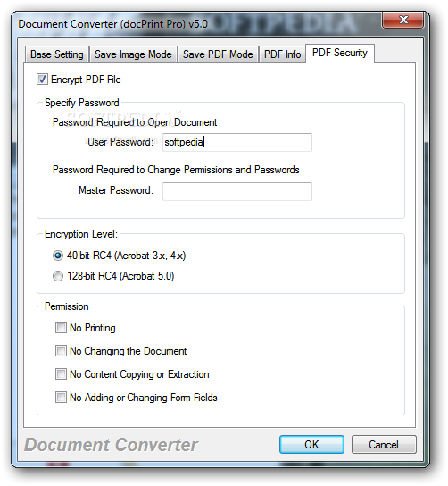Open the Save PDF Mode tab
This screenshot has width=448, height=486.
pyautogui.click(x=218, y=54)
